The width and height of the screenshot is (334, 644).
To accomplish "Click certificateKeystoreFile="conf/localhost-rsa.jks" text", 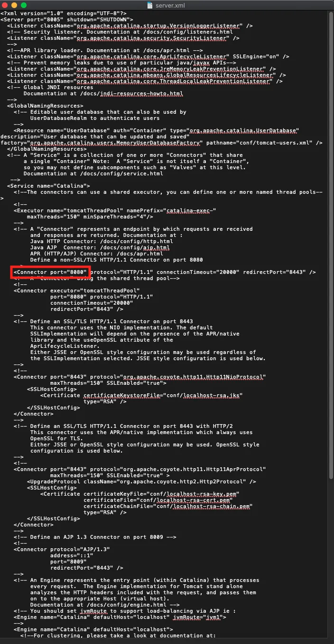I will click(x=163, y=395).
